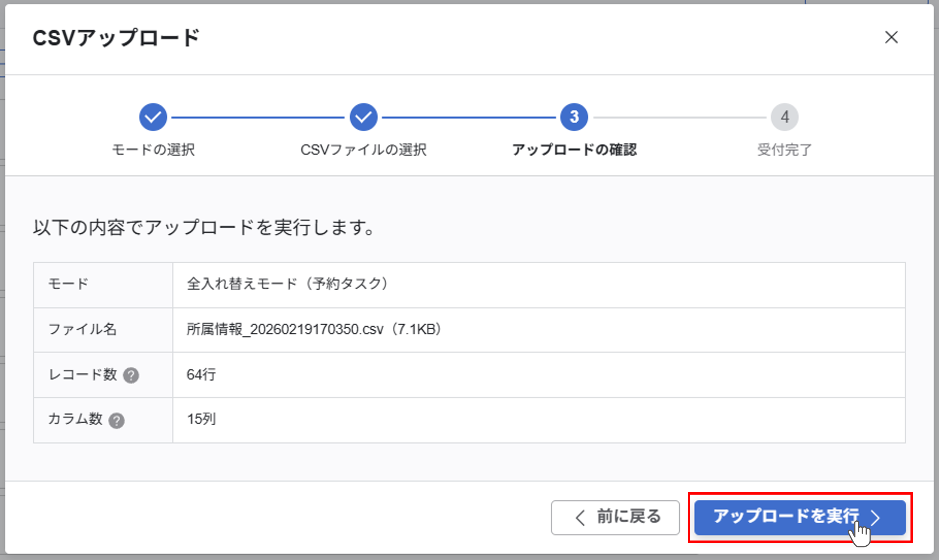This screenshot has height=560, width=939.
Task: Click the progress line between steps 3 and 4
Action: 680,117
